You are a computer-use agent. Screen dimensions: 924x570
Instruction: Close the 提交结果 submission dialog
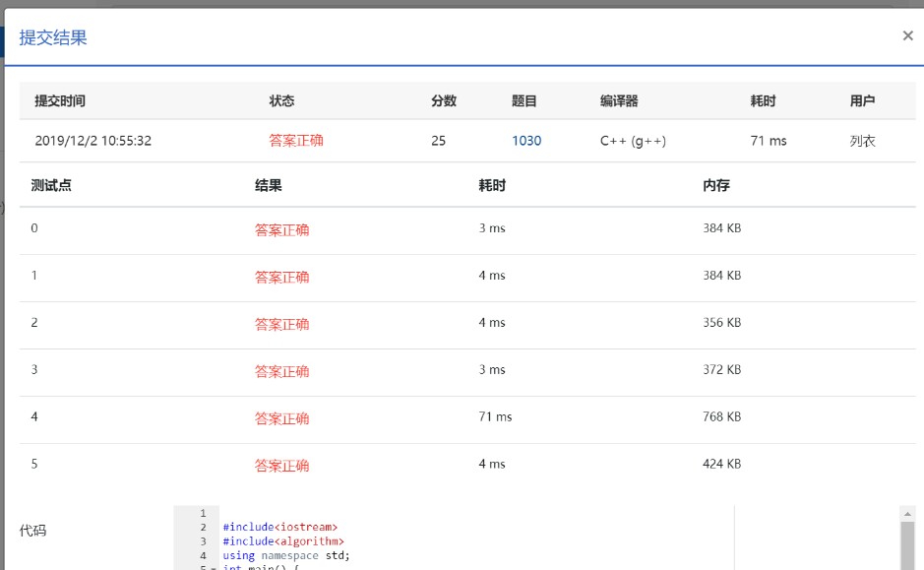[907, 35]
